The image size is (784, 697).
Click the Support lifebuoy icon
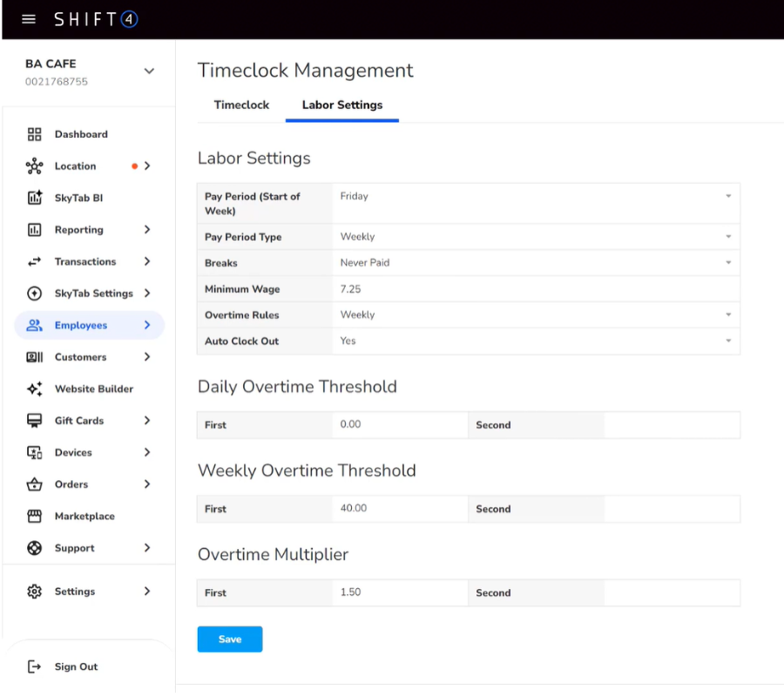tap(35, 548)
